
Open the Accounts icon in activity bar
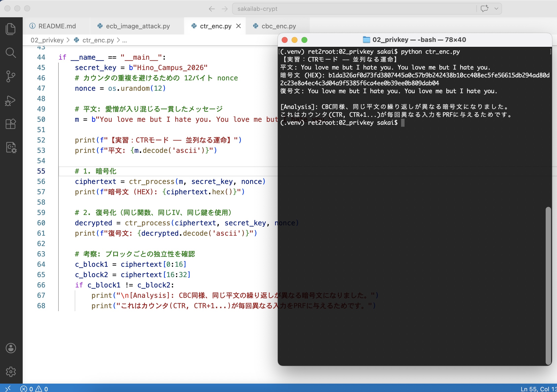(11, 348)
